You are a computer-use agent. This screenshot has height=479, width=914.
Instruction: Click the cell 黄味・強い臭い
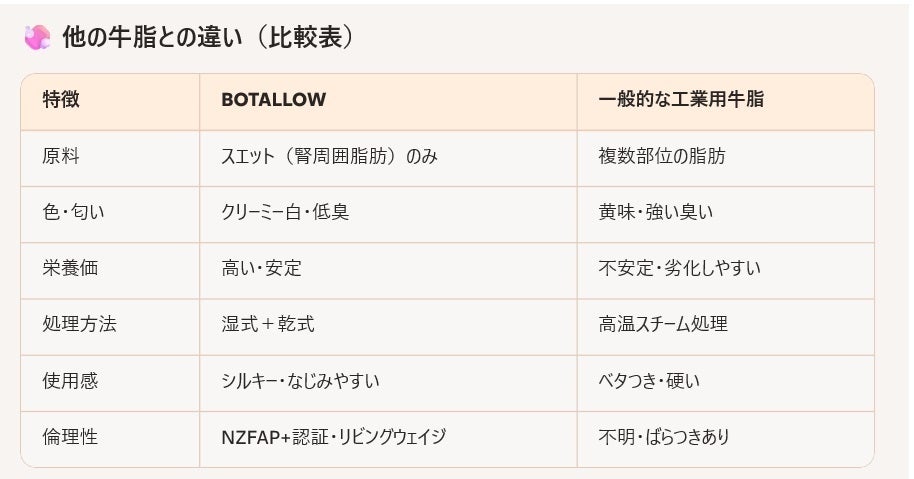pyautogui.click(x=655, y=212)
